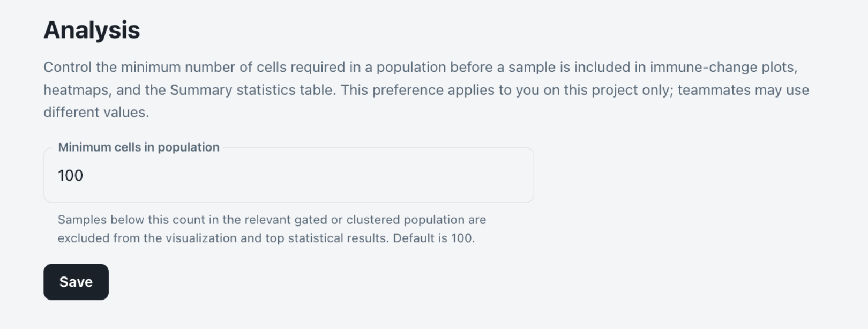The height and width of the screenshot is (329, 868).
Task: Click the Save button
Action: pos(76,282)
